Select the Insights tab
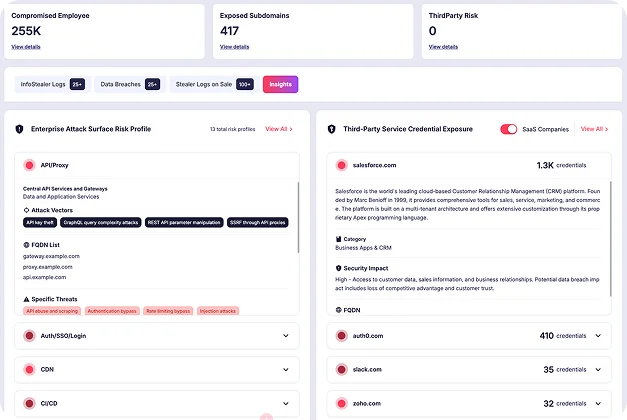This screenshot has width=627, height=420. pos(280,84)
